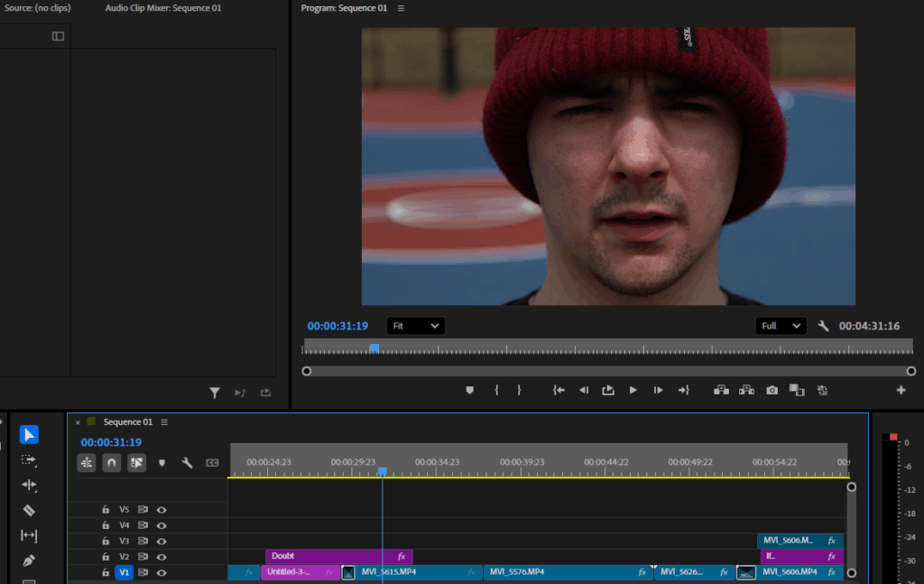Click the Export Frame camera icon
924x584 pixels.
(772, 390)
